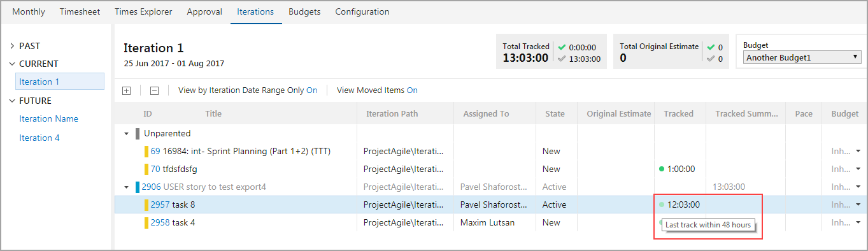The width and height of the screenshot is (868, 251).
Task: Toggle View Moved Items On setting
Action: 377,90
